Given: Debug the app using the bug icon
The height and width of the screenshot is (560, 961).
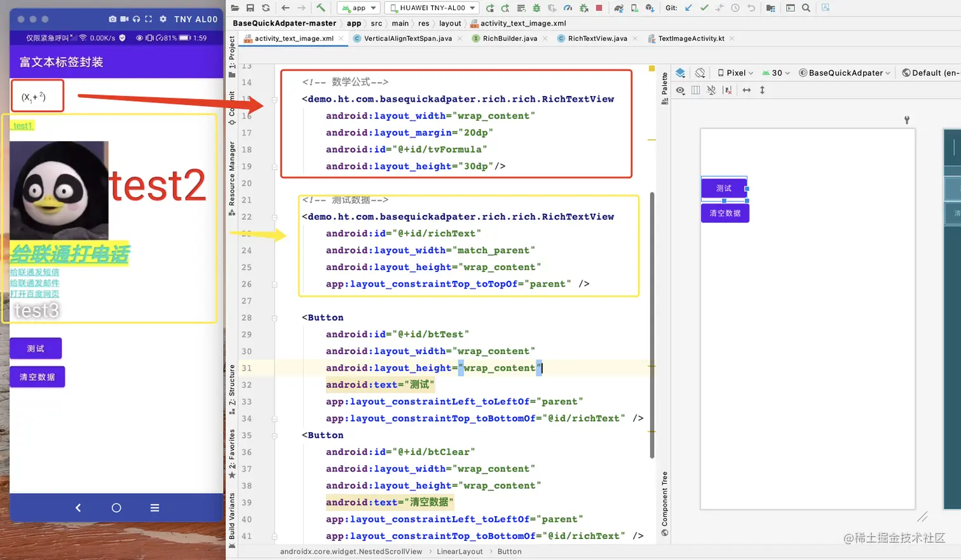Looking at the screenshot, I should 536,8.
